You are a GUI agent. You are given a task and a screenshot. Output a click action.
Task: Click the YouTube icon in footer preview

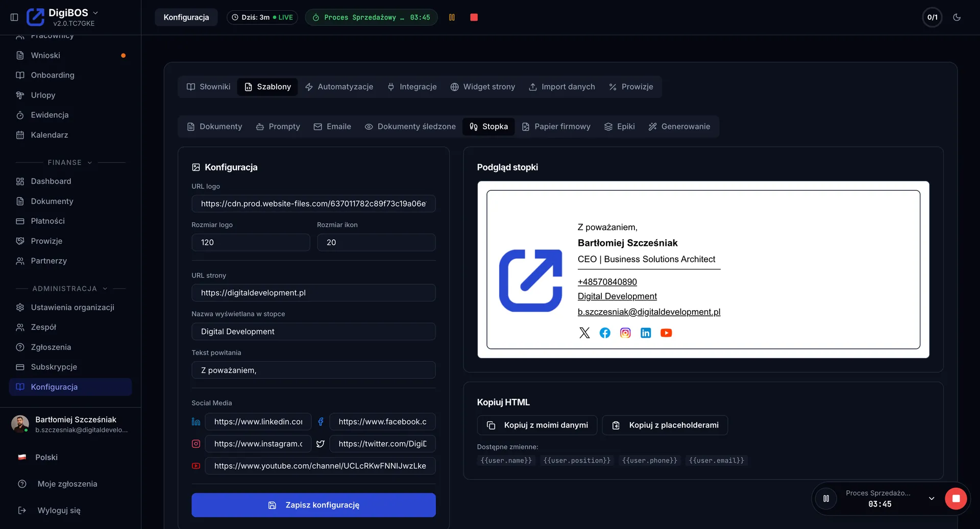[666, 333]
